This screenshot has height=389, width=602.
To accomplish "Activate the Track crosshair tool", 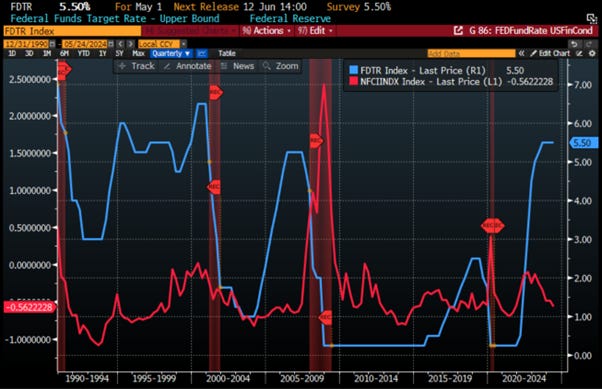I will click(136, 66).
